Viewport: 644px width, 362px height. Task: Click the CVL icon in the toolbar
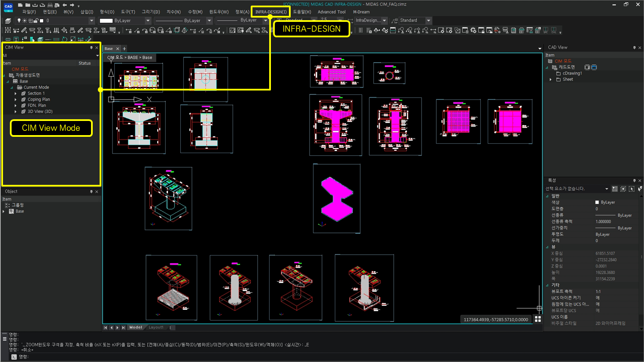click(x=554, y=30)
